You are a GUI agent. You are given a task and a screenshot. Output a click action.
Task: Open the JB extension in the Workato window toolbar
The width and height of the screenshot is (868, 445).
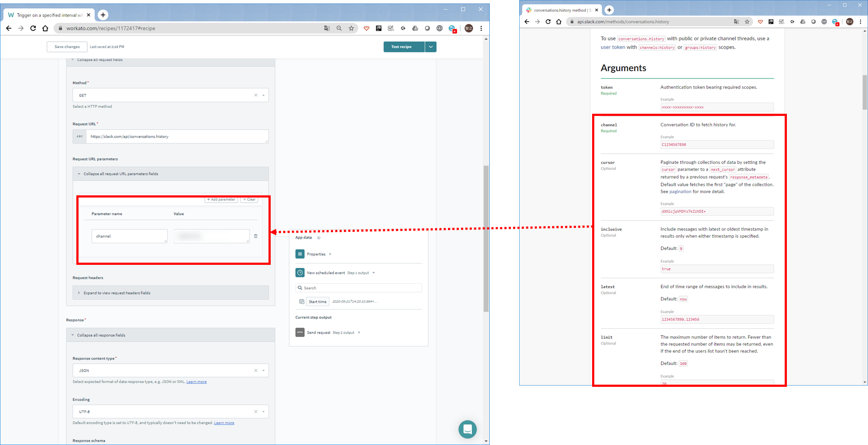tap(379, 28)
